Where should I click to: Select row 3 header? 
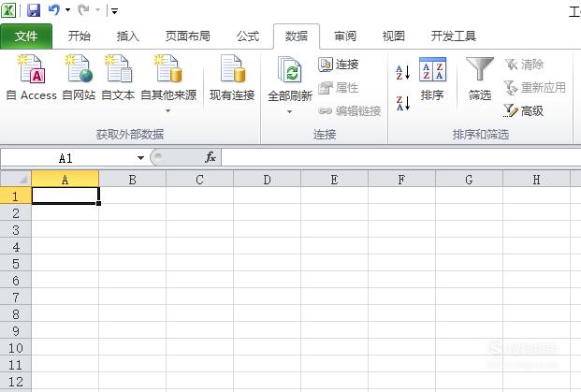(x=16, y=229)
